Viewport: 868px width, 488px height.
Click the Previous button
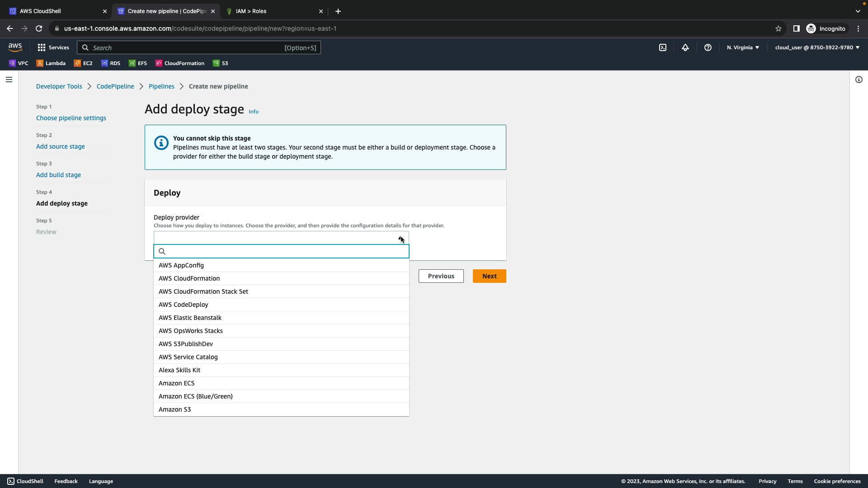(x=441, y=276)
